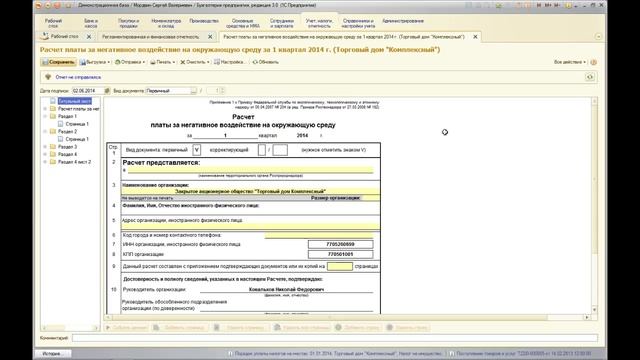Open the Основные средства и НМА section
Image resolution: width=640 pixels, height=360 pixels.
(x=243, y=23)
